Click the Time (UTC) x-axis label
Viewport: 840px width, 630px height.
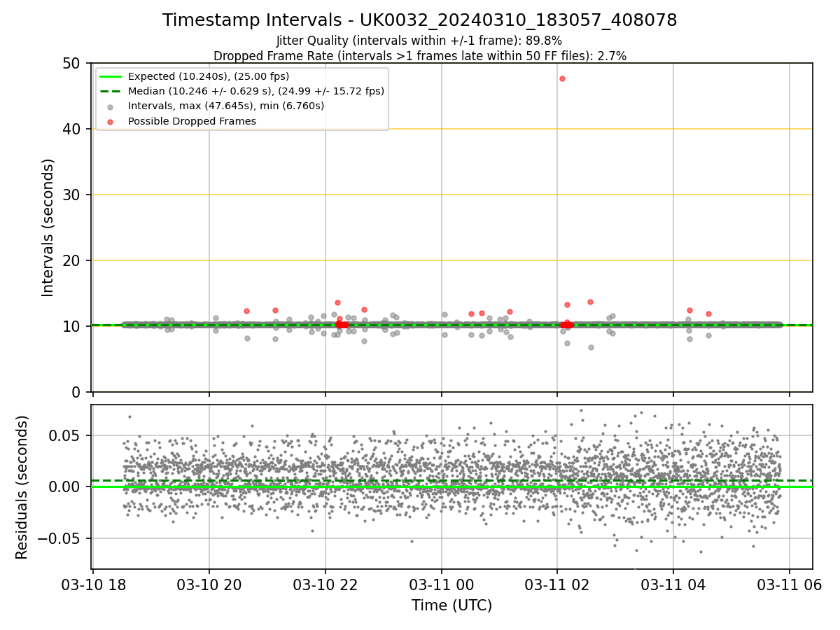(x=451, y=605)
